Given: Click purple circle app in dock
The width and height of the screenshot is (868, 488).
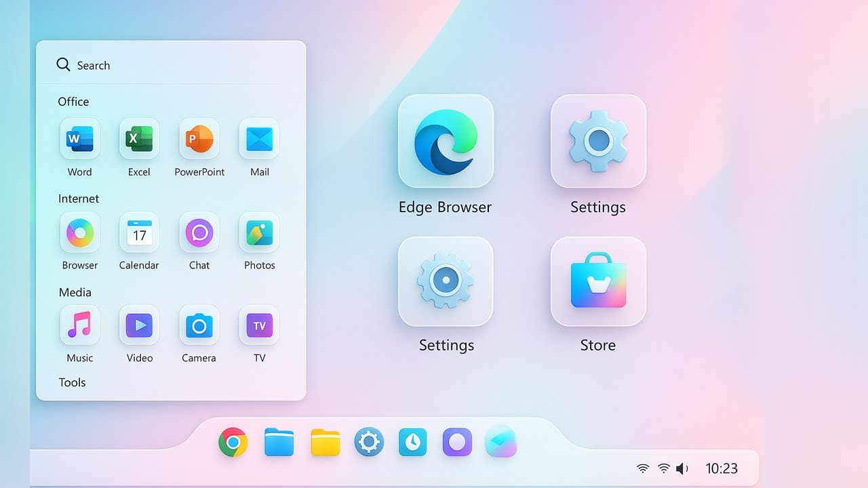Looking at the screenshot, I should click(457, 443).
